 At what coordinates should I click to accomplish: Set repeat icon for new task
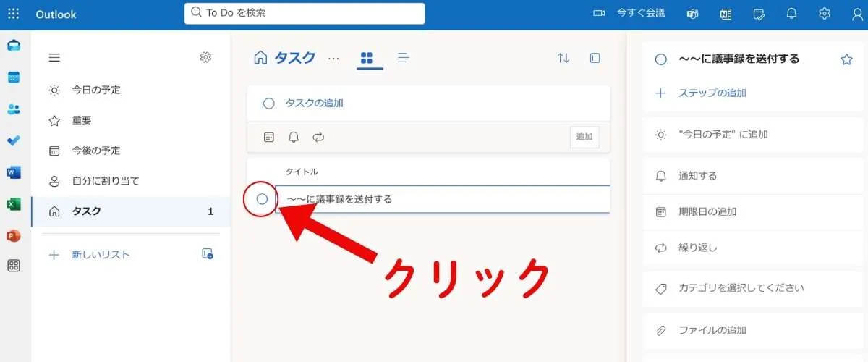(318, 137)
